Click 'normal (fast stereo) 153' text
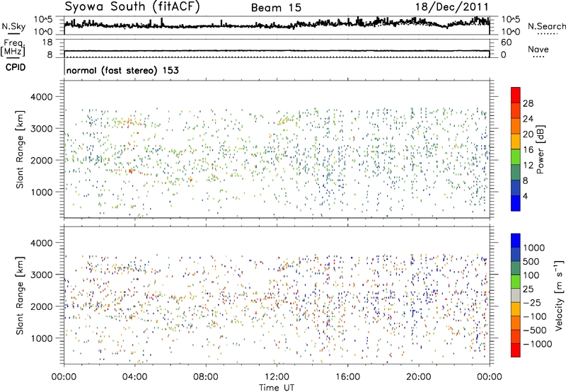This screenshot has height=392, width=566. pos(122,70)
